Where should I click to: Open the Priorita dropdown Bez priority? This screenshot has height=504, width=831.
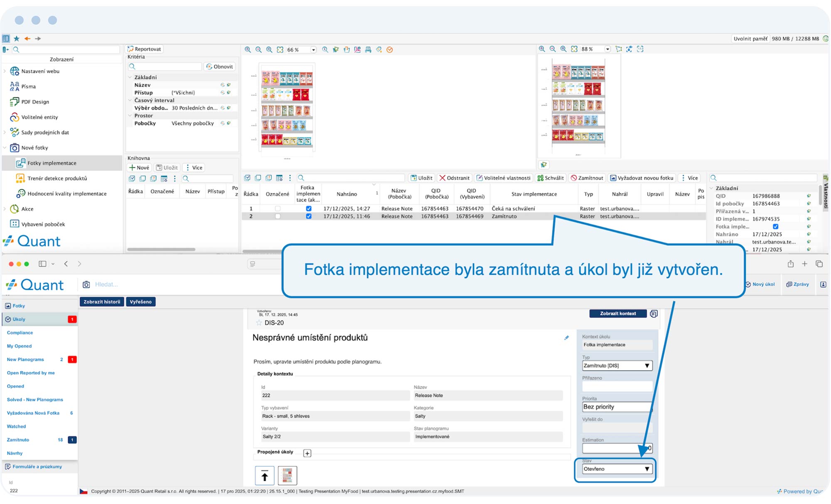[617, 407]
